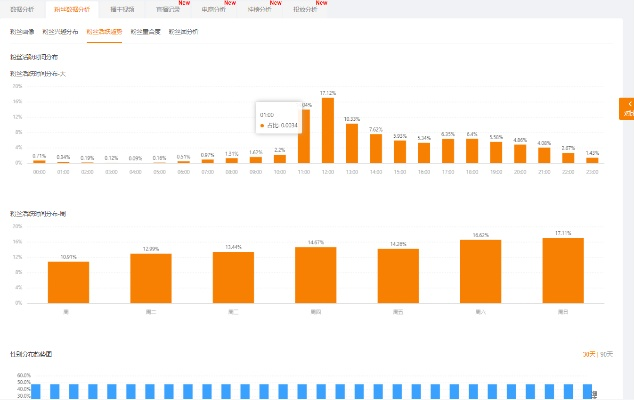Go to the 数据概览 first top tab
Screen dimensions: 634x400
21,9
